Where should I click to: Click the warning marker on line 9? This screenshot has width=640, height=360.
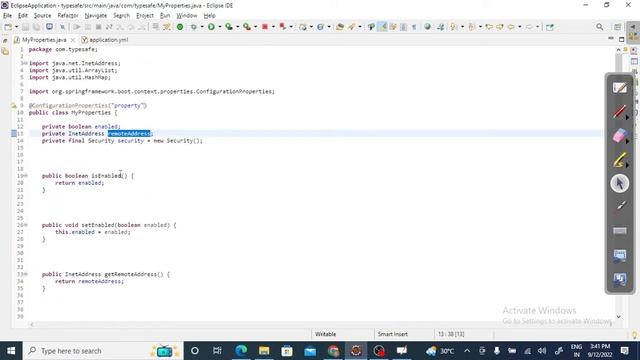point(14,106)
